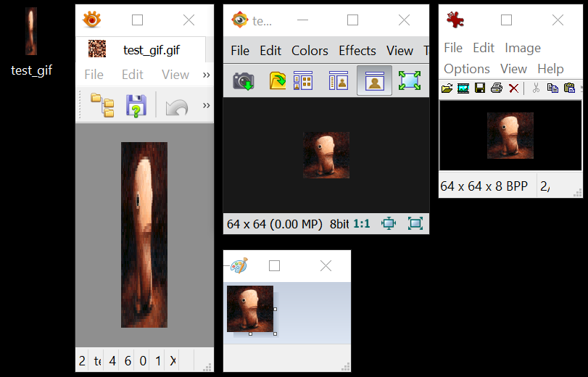Click the green-arrows full screen icon
This screenshot has width=588, height=377.
[410, 80]
